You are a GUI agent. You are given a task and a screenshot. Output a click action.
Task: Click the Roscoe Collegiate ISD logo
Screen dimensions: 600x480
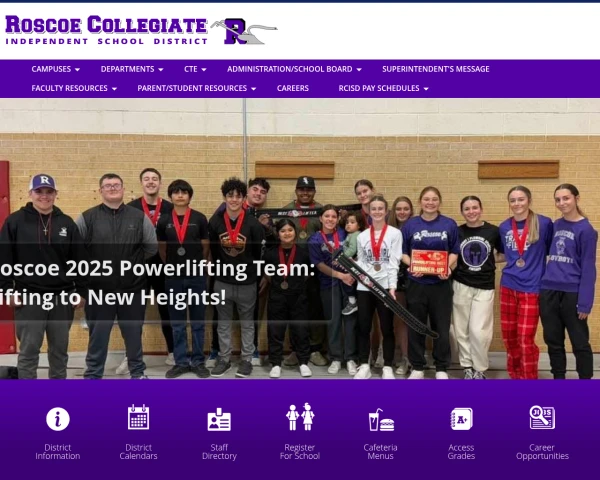(x=141, y=30)
